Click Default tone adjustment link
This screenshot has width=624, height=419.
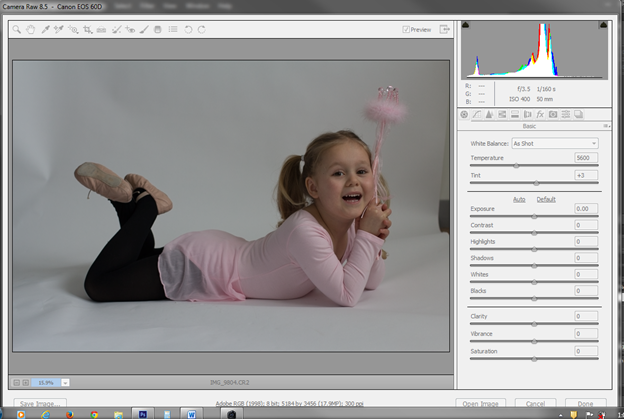(546, 198)
